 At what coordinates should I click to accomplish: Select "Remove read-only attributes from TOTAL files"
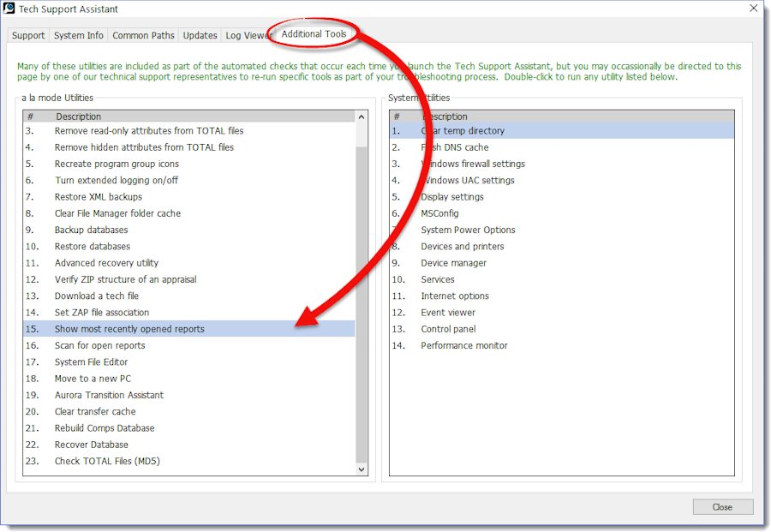(188, 131)
